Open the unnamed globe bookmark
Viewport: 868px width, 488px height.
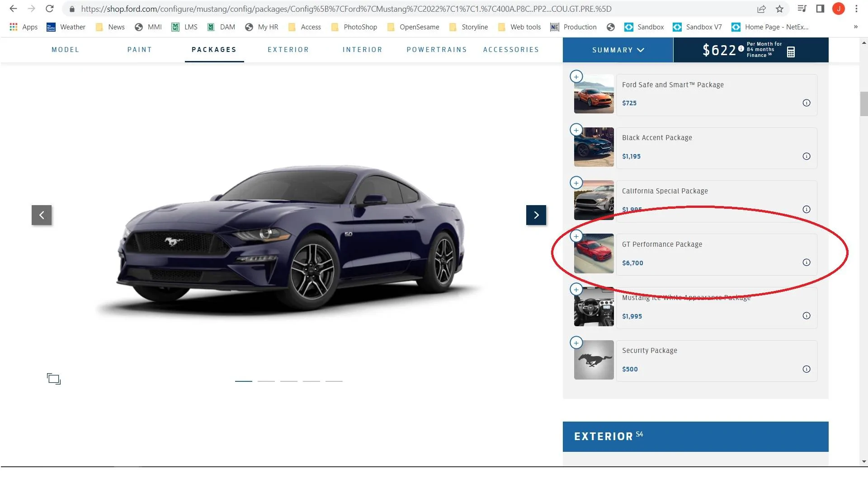pyautogui.click(x=611, y=27)
